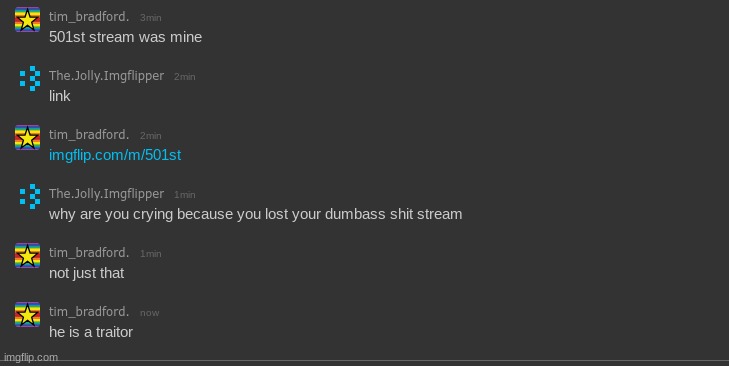The image size is (729, 366).
Task: Click the 'now' timestamp on the last message
Action: (150, 313)
